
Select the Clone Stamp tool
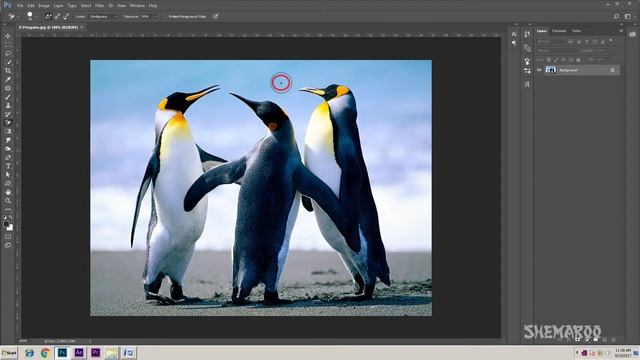8,105
